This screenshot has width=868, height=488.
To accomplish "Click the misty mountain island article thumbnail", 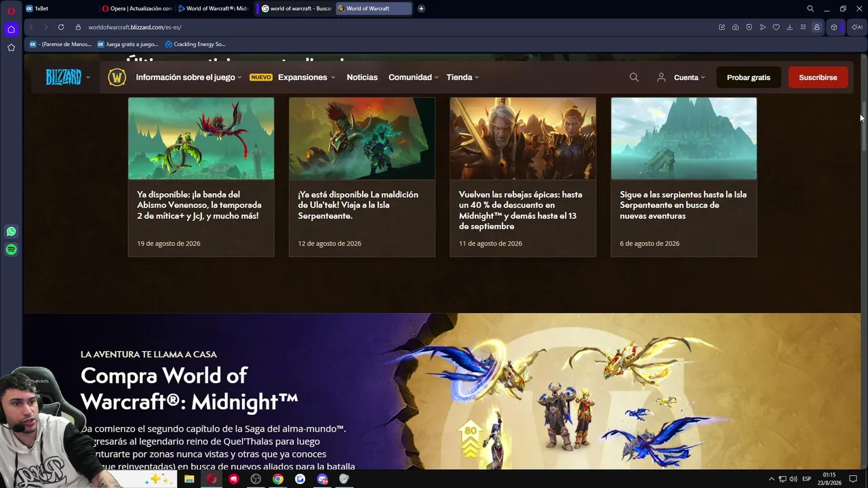I will click(x=684, y=138).
